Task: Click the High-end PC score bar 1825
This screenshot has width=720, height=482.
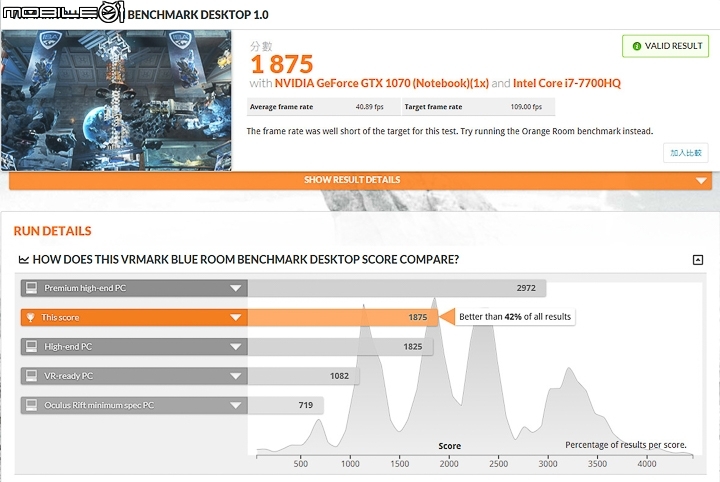Action: point(340,347)
